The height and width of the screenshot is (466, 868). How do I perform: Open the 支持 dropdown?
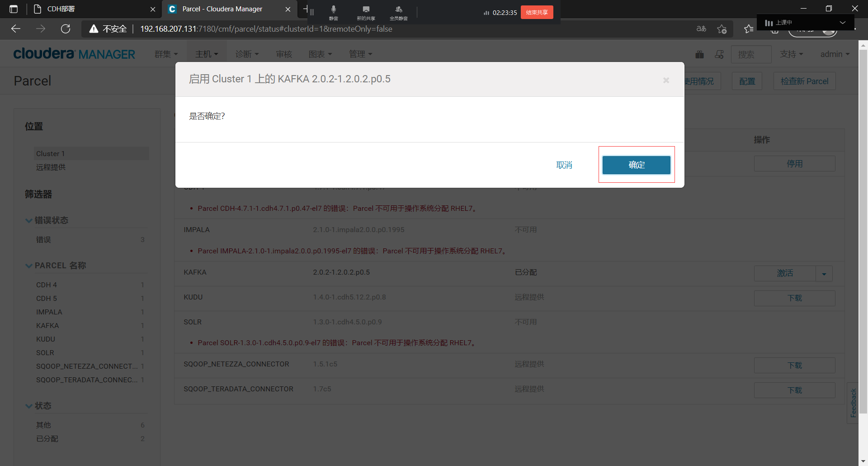click(792, 54)
